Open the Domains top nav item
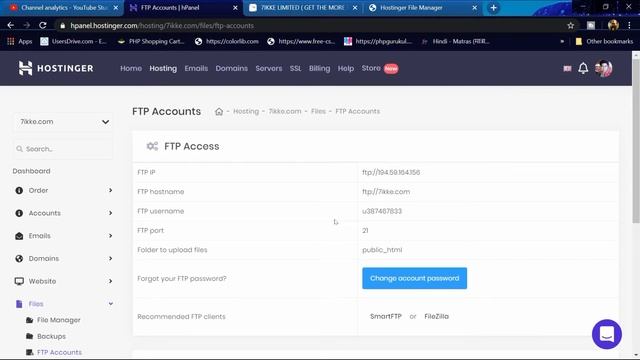Image resolution: width=640 pixels, height=360 pixels. pyautogui.click(x=231, y=68)
